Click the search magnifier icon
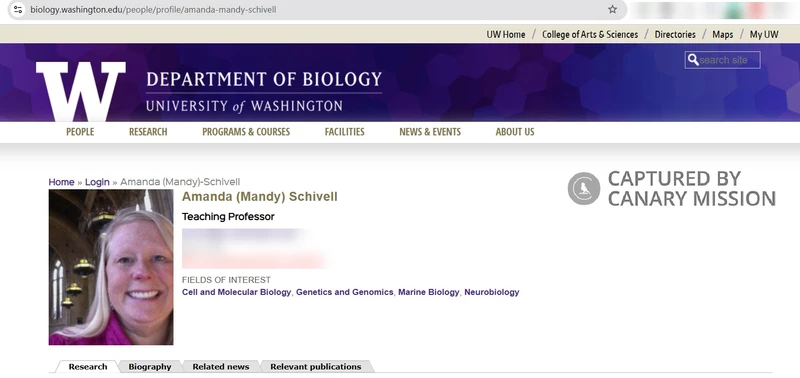800x378 pixels. pos(693,60)
